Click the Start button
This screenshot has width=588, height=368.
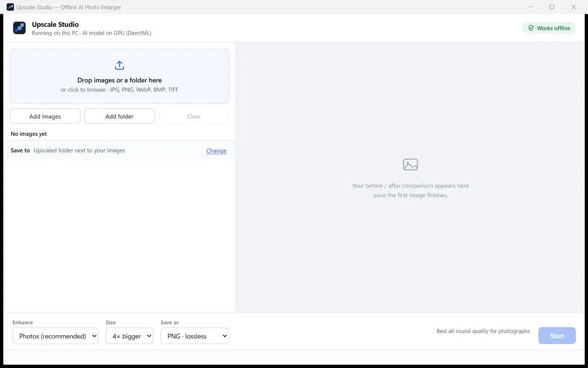click(557, 336)
